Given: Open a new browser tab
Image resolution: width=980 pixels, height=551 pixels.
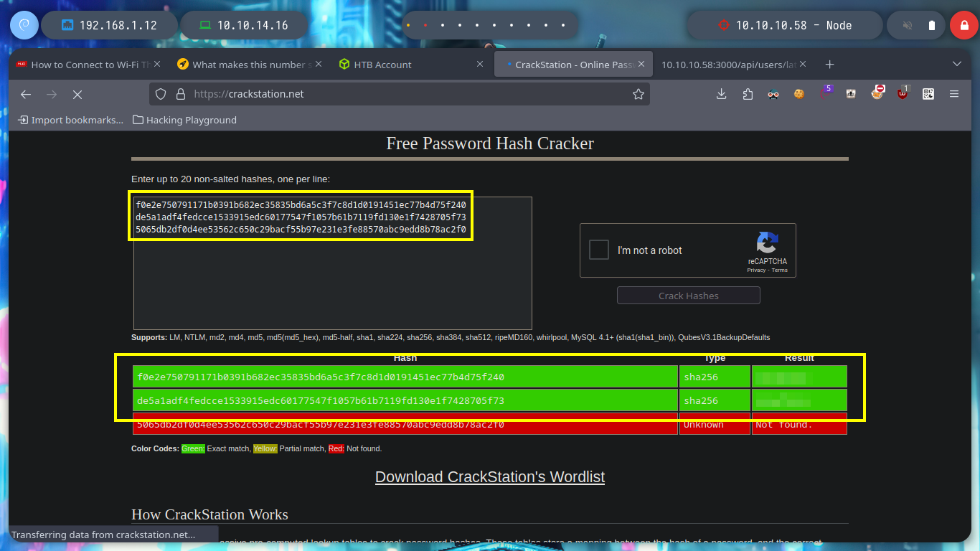Looking at the screenshot, I should coord(829,65).
